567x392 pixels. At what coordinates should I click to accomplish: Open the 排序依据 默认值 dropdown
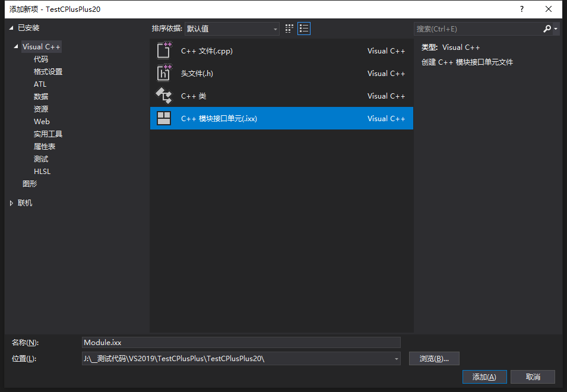pyautogui.click(x=232, y=29)
